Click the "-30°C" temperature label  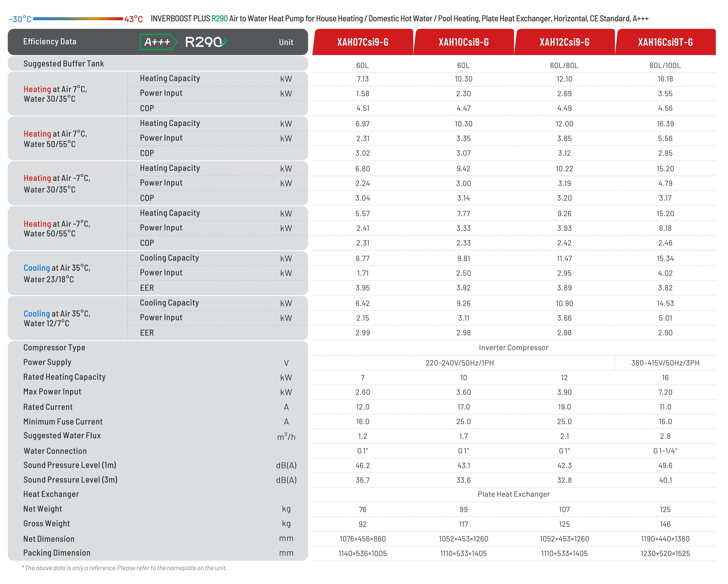(x=20, y=19)
